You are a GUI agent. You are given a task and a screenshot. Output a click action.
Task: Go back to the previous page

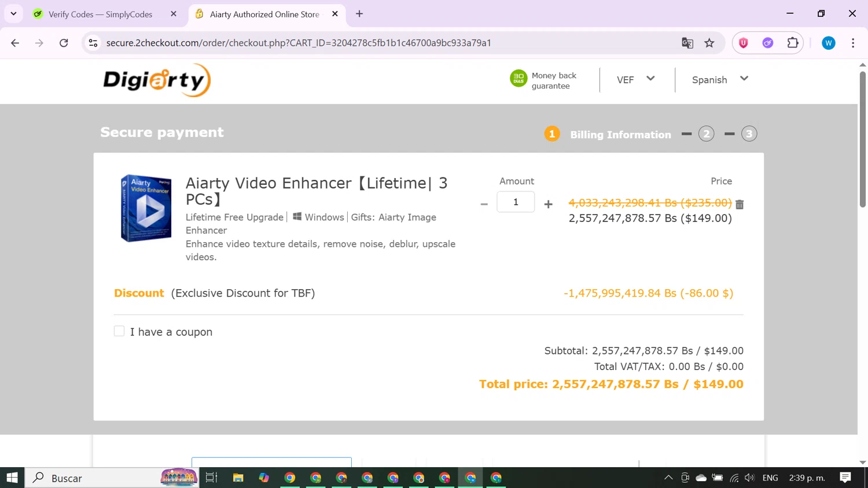point(15,43)
